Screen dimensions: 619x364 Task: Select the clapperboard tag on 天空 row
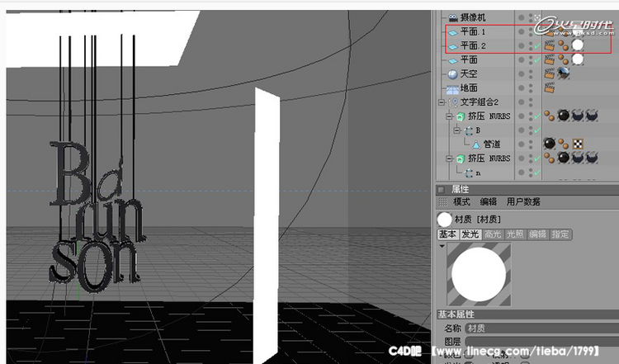[549, 73]
